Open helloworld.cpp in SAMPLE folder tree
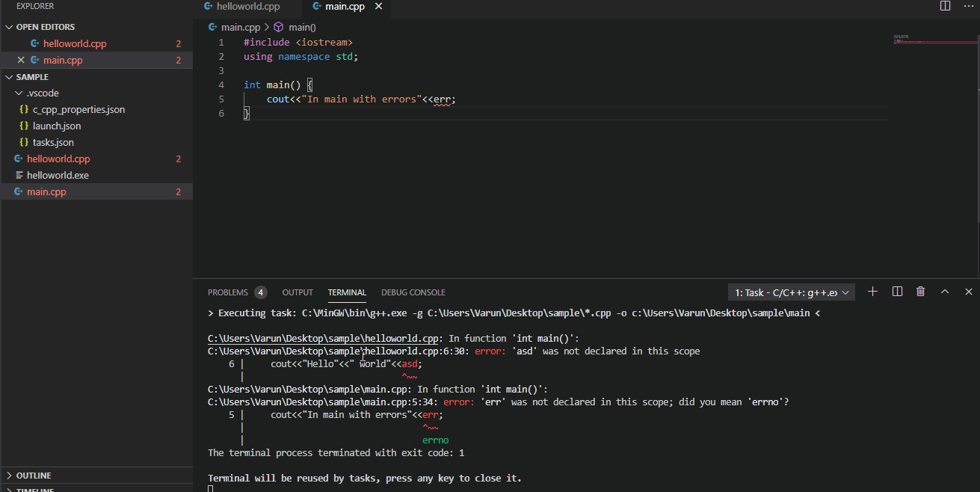Screen dimensions: 980x492 tap(96, 159)
